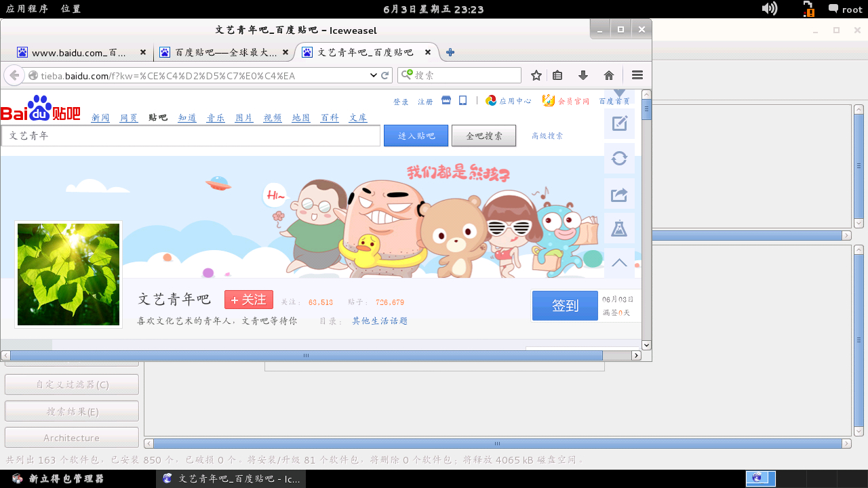This screenshot has height=488, width=868.
Task: Click the 进入贴吧 button
Action: 416,136
